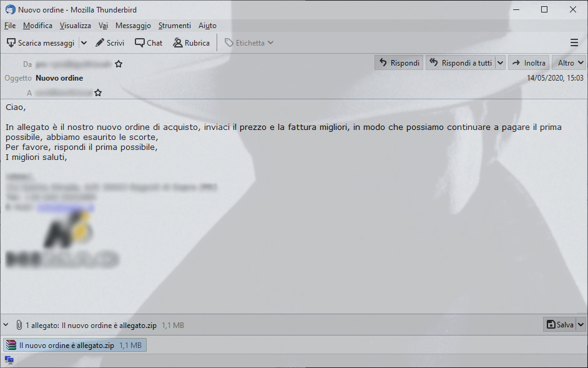Click the paperclip attachment icon
Image resolution: width=588 pixels, height=368 pixels.
[x=19, y=325]
